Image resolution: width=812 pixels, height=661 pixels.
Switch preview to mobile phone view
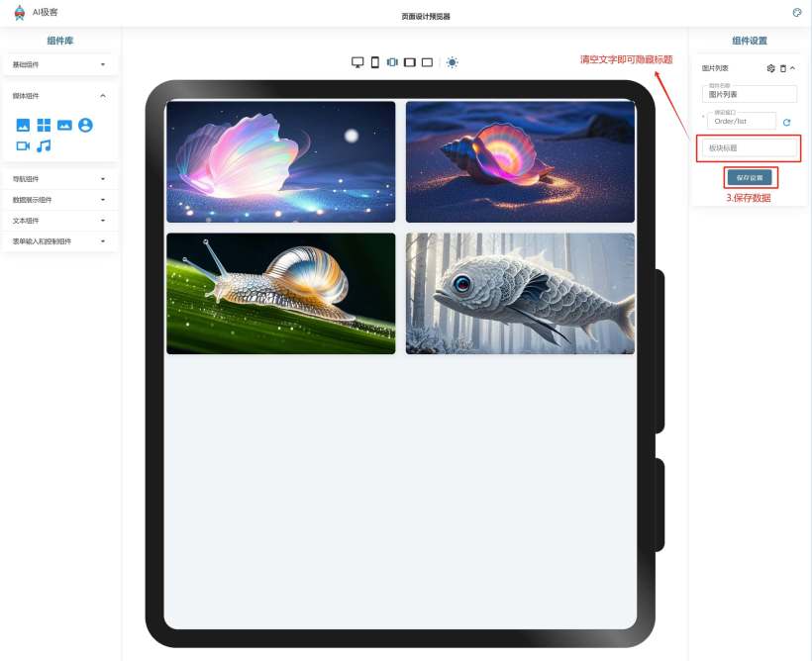tap(375, 62)
